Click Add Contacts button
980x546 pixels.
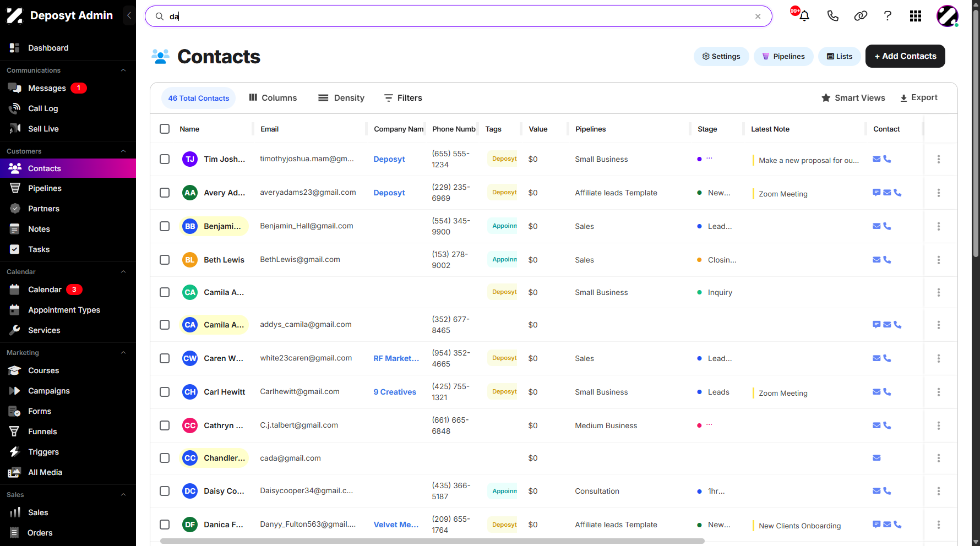[905, 56]
